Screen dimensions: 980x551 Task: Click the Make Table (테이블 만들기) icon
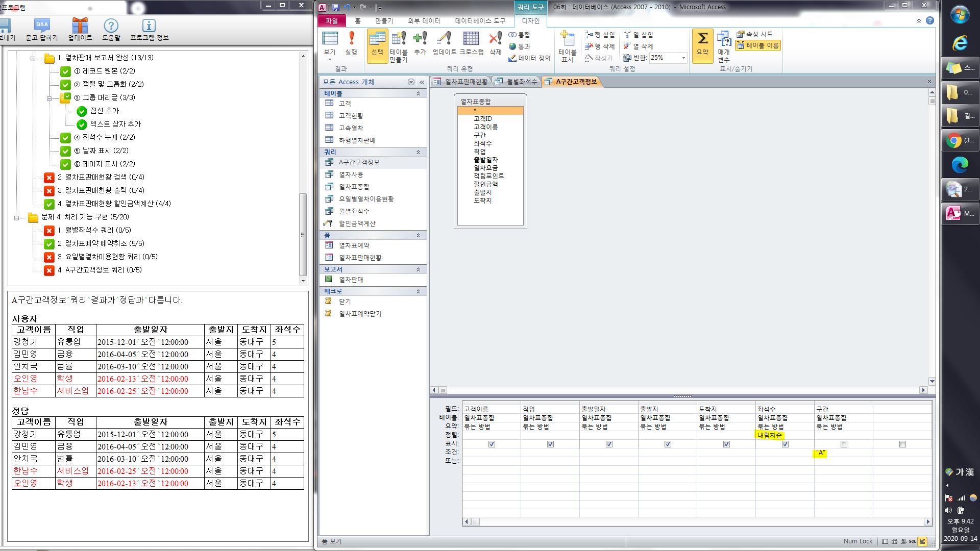398,45
